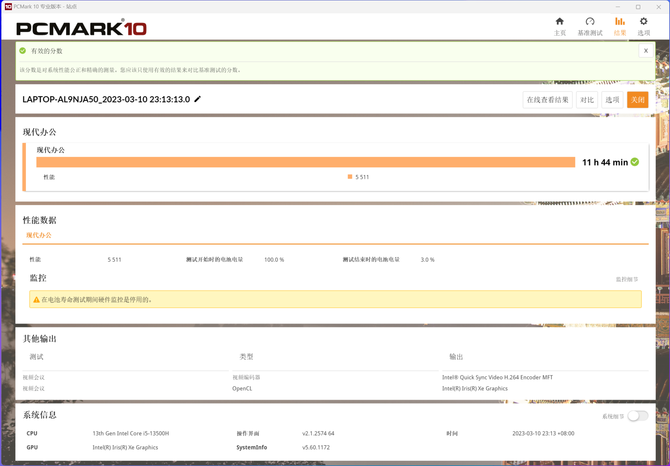Click the PCMARK 10 logo

pyautogui.click(x=81, y=28)
